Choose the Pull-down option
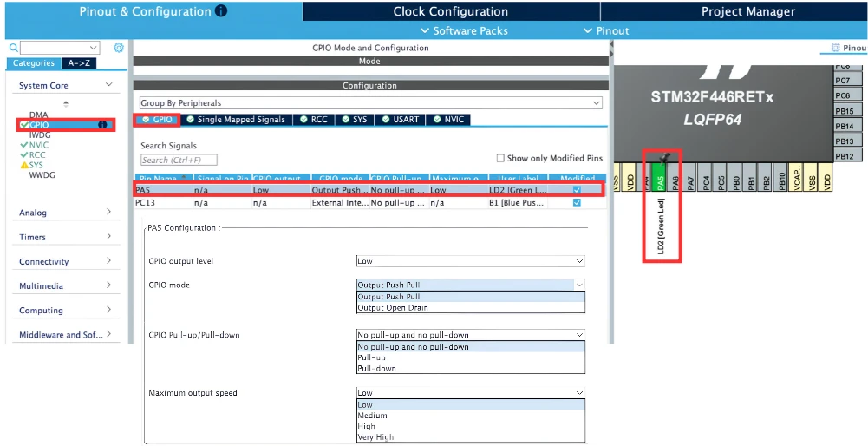The height and width of the screenshot is (446, 868). pos(471,369)
